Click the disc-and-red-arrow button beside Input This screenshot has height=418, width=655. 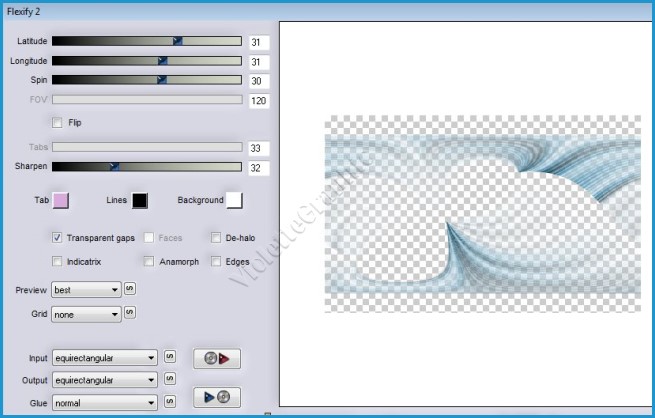click(216, 357)
